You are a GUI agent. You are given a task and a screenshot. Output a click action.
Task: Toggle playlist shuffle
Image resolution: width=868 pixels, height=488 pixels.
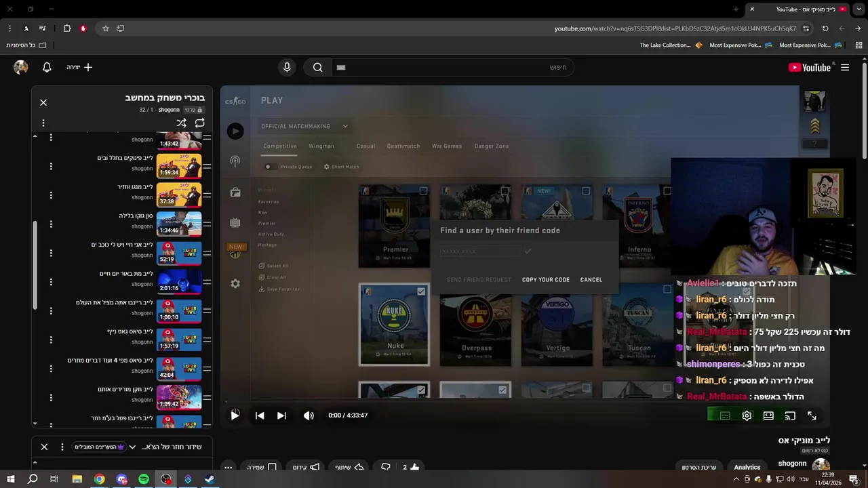pos(181,123)
